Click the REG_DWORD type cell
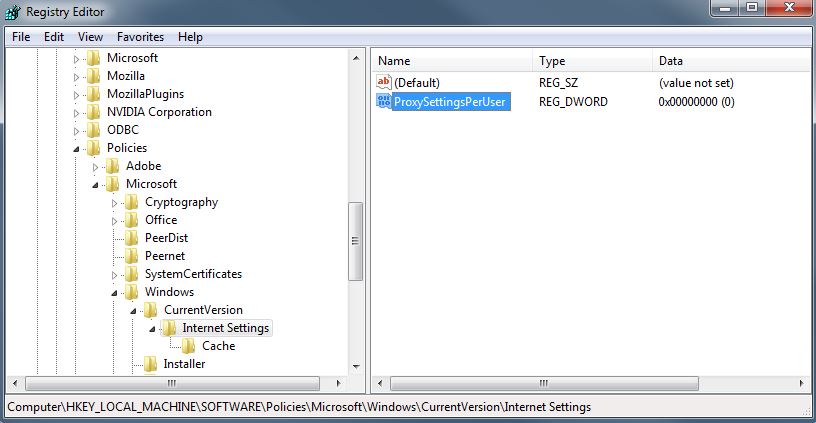Viewport: 816px width, 423px height. pyautogui.click(x=573, y=101)
